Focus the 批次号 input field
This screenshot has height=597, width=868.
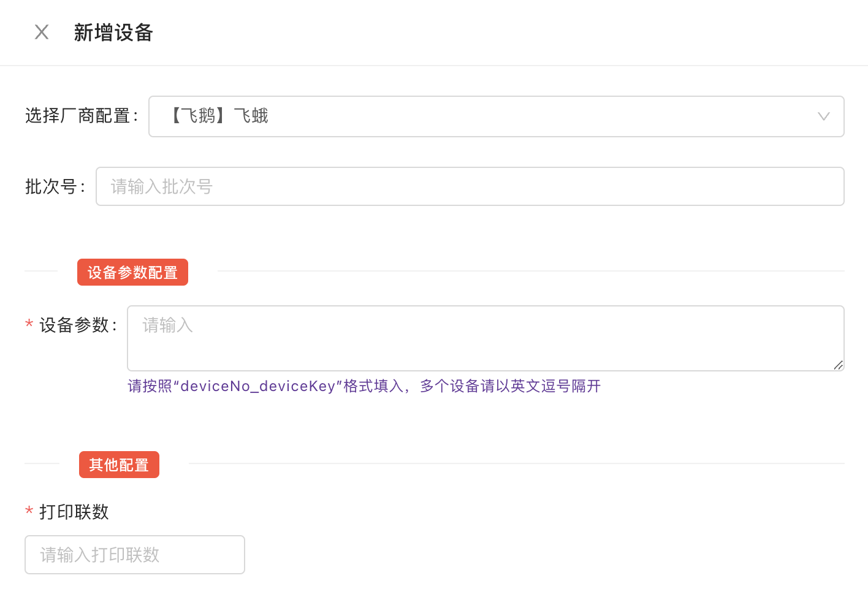pos(470,186)
